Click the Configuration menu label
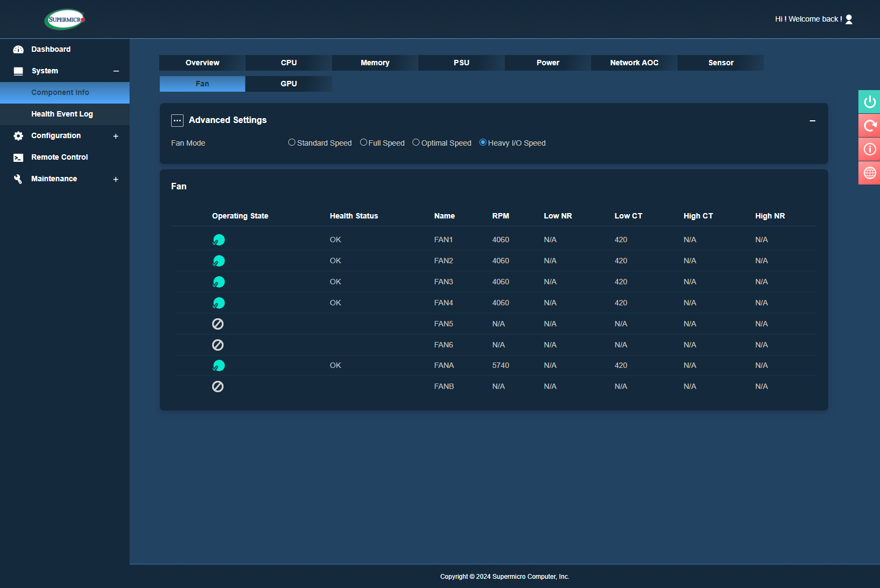Image resolution: width=880 pixels, height=588 pixels. click(x=56, y=136)
